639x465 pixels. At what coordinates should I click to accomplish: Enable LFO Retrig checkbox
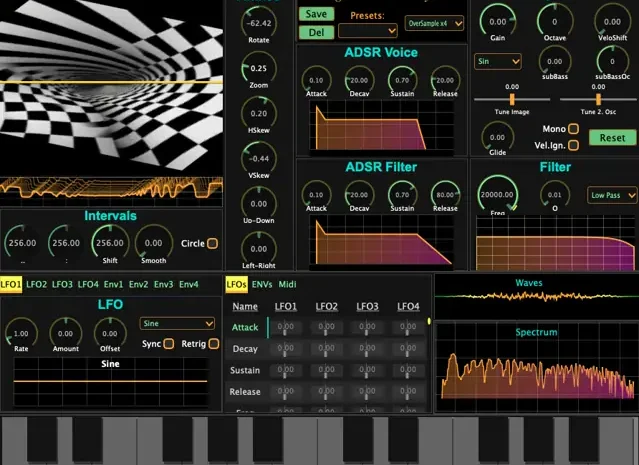[214, 344]
